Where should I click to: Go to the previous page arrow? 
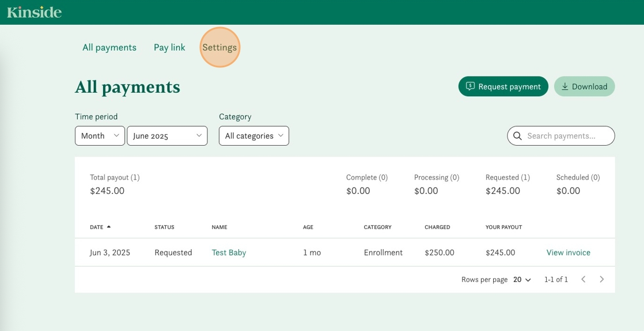click(x=583, y=279)
